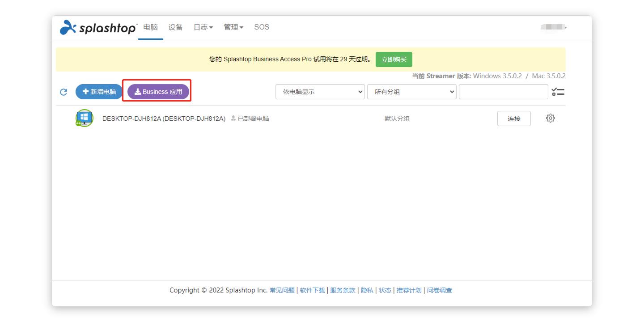Click the refresh computer list icon
Image resolution: width=644 pixels, height=322 pixels.
pyautogui.click(x=63, y=91)
